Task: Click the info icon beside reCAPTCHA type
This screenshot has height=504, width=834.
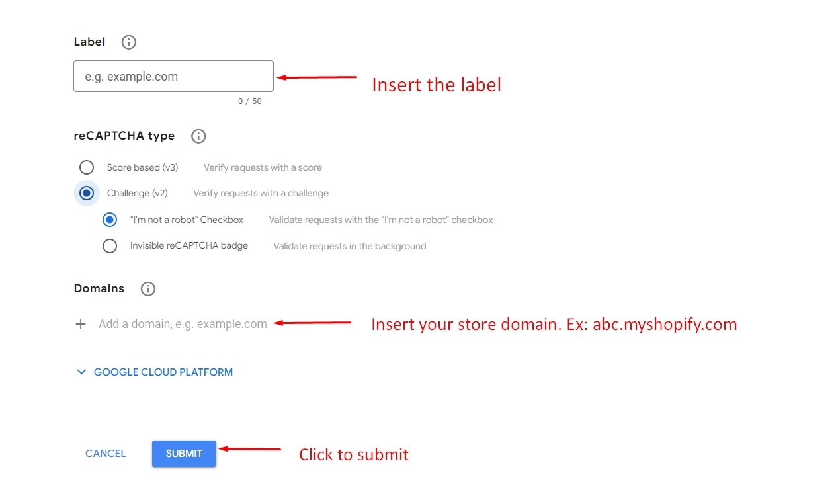Action: [198, 136]
